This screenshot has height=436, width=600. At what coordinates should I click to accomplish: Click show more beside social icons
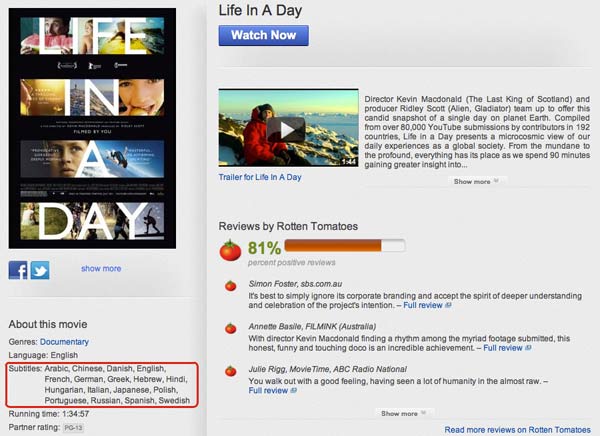tap(101, 269)
